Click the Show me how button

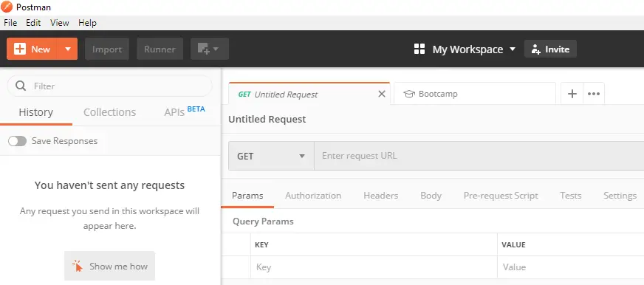pyautogui.click(x=109, y=266)
